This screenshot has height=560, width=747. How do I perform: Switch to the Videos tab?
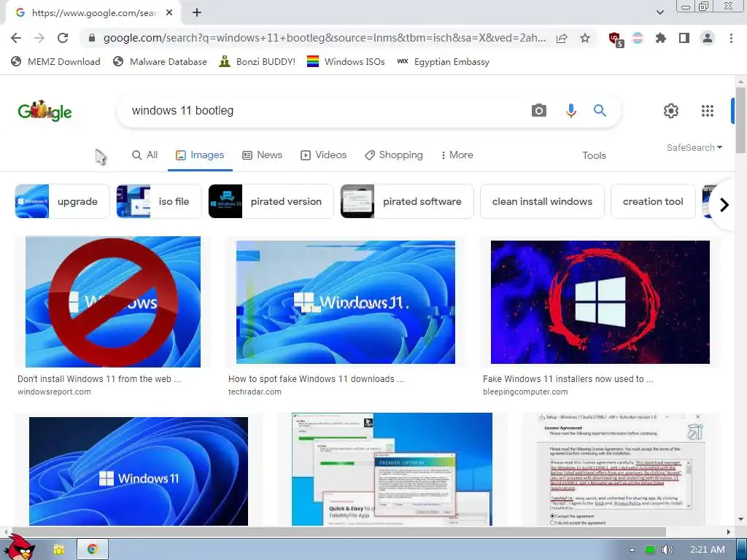[x=323, y=155]
